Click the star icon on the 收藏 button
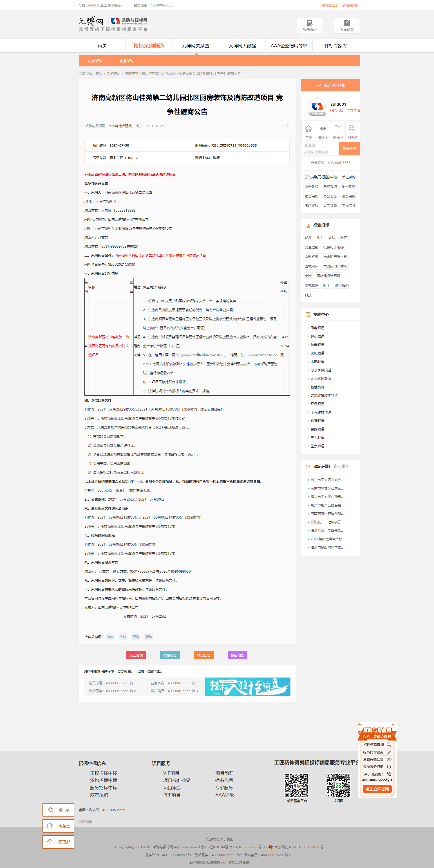 (x=51, y=810)
